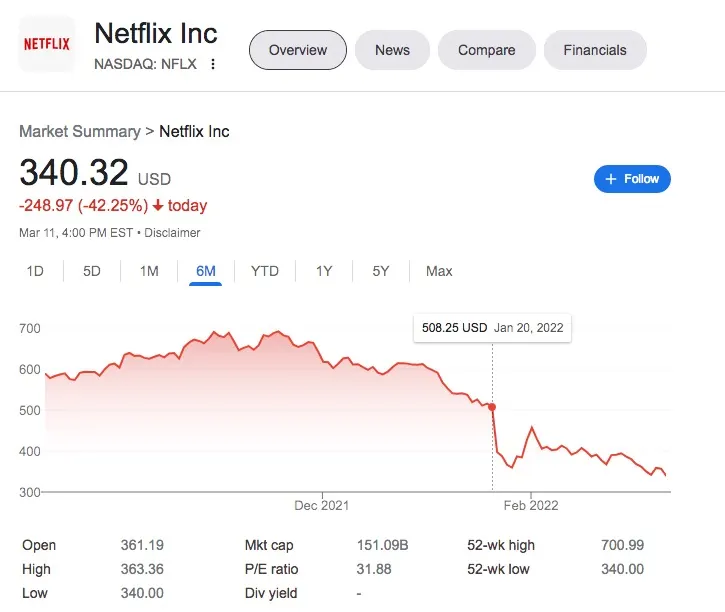Open the News tab
This screenshot has height=612, width=725.
click(392, 50)
